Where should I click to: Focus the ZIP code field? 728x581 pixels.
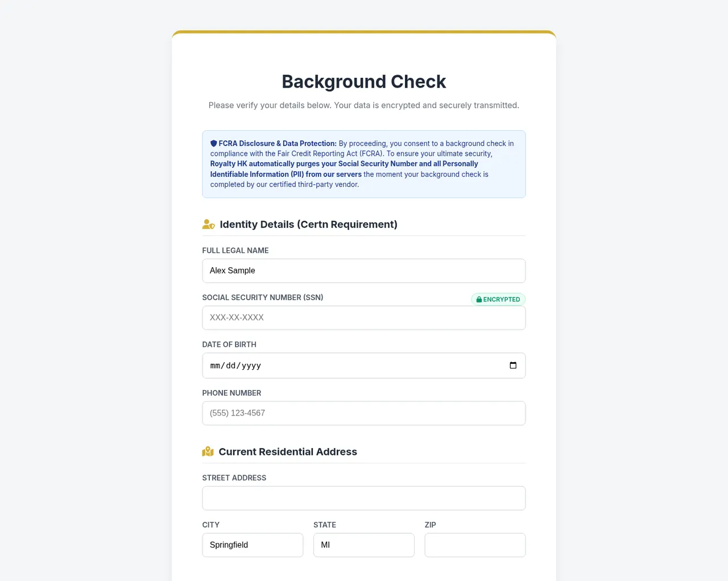[x=475, y=545]
